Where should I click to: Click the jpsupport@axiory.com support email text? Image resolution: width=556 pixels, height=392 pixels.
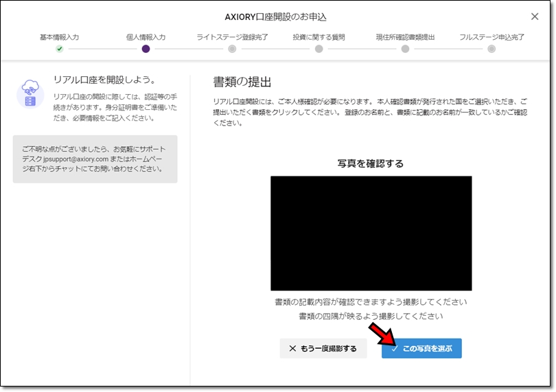[76, 159]
